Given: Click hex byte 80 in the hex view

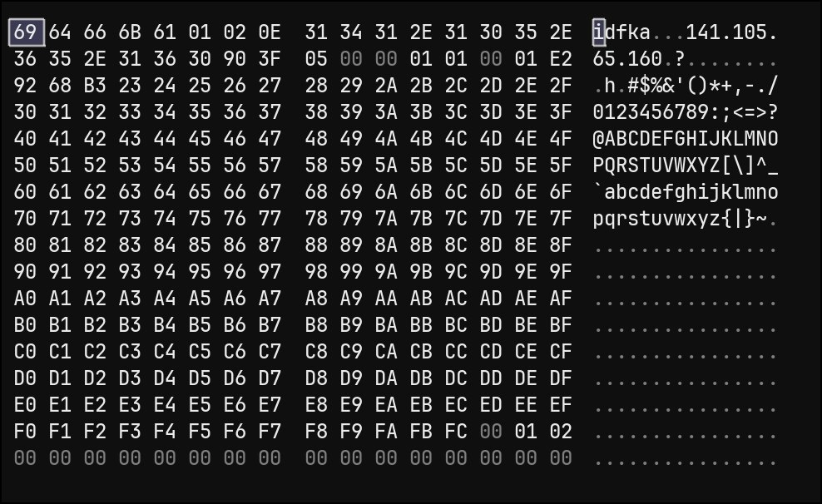Looking at the screenshot, I should [26, 246].
